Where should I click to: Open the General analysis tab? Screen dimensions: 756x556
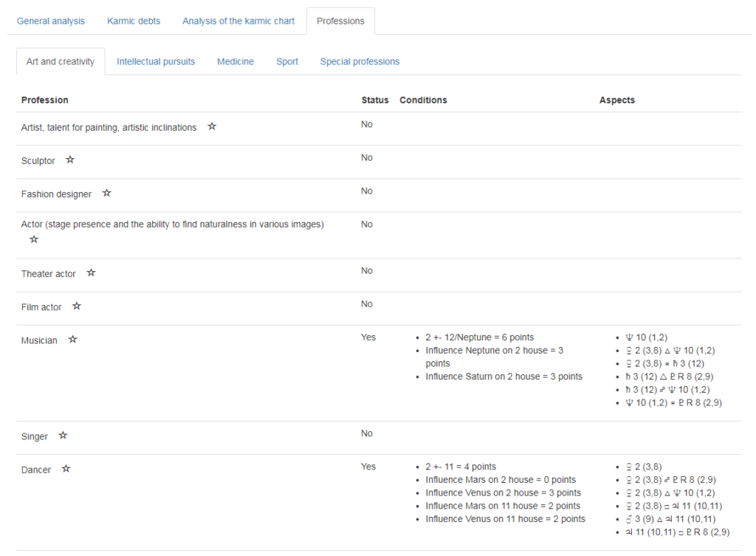pyautogui.click(x=51, y=21)
